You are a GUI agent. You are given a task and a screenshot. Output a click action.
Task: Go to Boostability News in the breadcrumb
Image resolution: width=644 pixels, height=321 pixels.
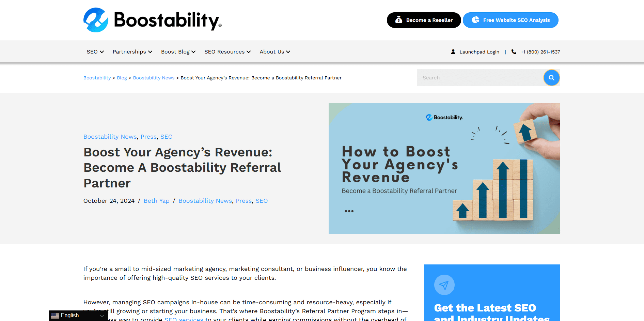[x=154, y=78]
